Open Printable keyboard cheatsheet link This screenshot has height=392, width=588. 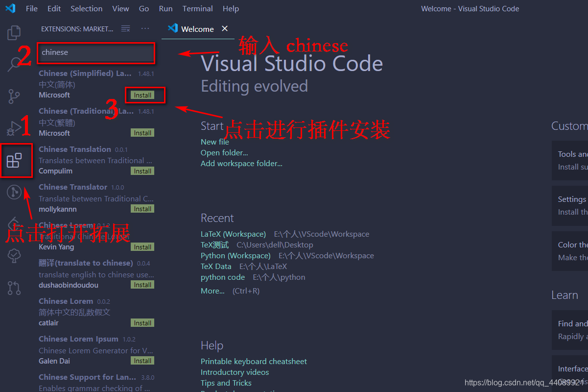point(254,362)
